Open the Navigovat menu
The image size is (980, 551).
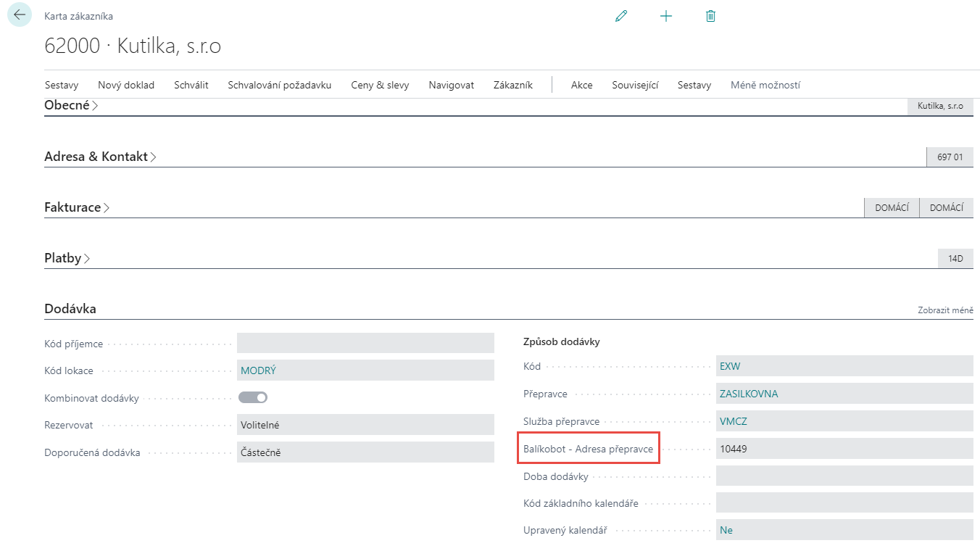[x=451, y=85]
